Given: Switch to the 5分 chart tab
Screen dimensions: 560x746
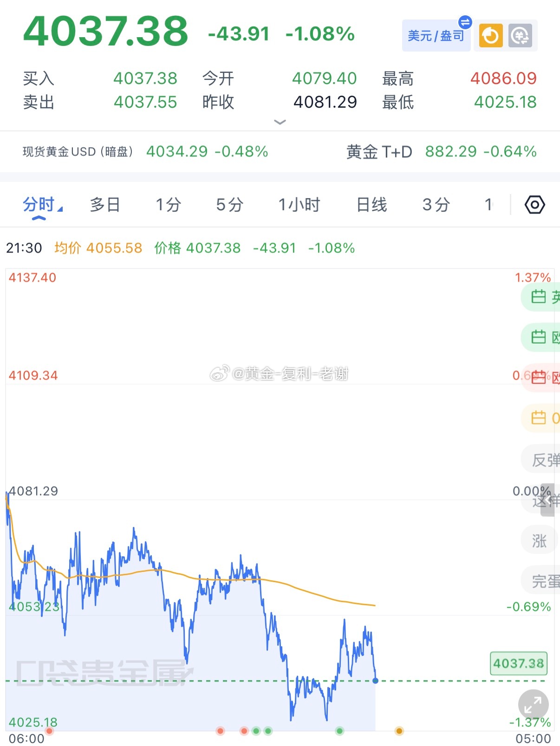Looking at the screenshot, I should pos(230,205).
